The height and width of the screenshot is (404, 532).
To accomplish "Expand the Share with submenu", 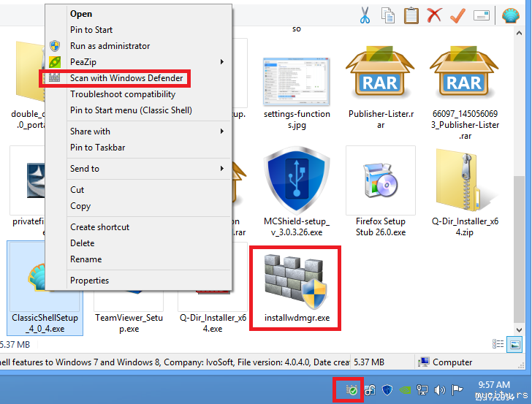I will click(x=139, y=132).
